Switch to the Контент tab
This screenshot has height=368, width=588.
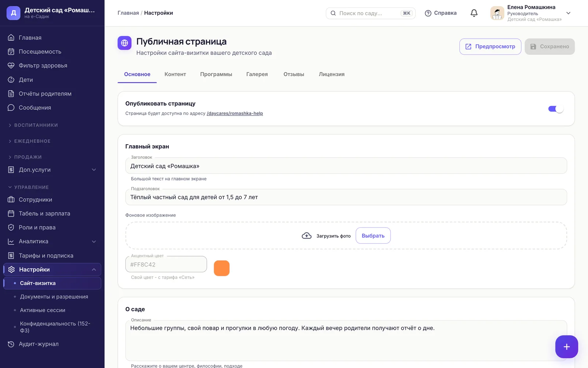tap(175, 74)
